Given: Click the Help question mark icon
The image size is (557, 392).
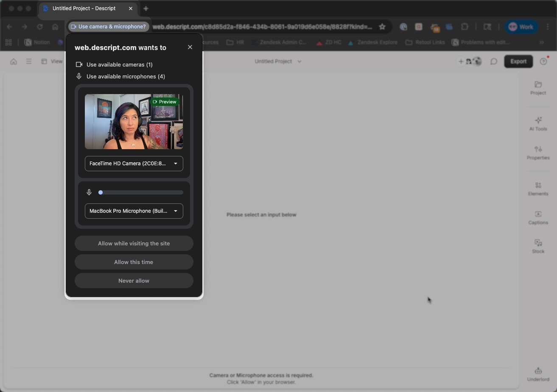Looking at the screenshot, I should (x=543, y=61).
